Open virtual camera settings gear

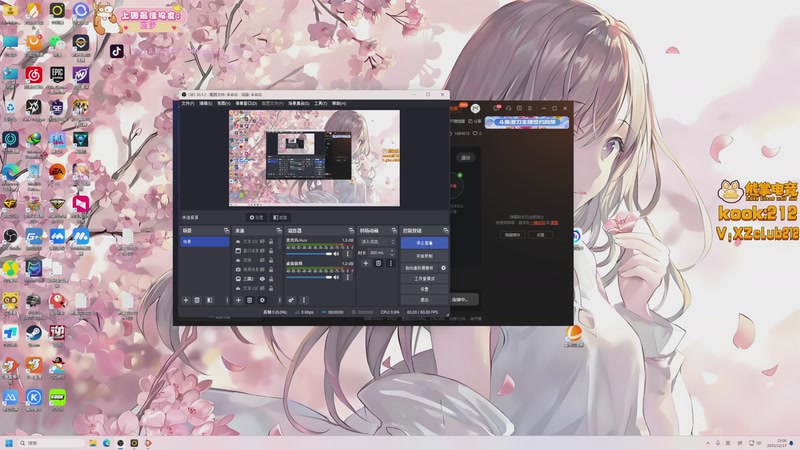pos(443,268)
